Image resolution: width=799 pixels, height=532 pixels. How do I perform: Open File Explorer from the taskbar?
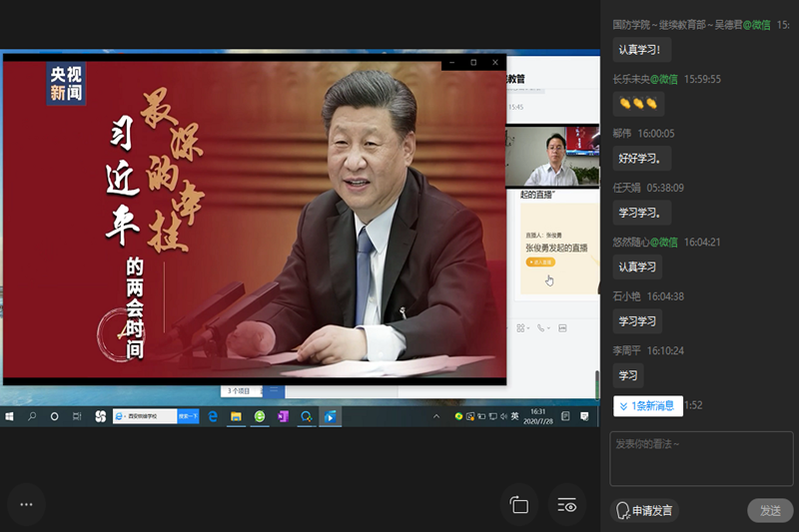(237, 416)
